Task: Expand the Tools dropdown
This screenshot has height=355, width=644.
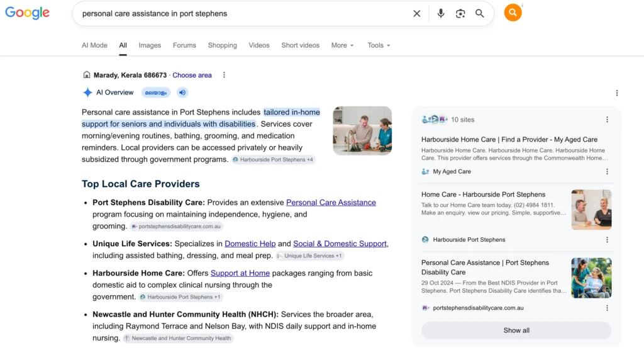Action: click(x=378, y=45)
